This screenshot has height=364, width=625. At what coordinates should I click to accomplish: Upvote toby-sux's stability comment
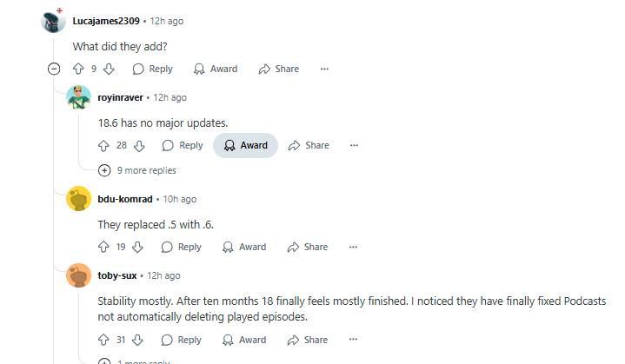[103, 340]
